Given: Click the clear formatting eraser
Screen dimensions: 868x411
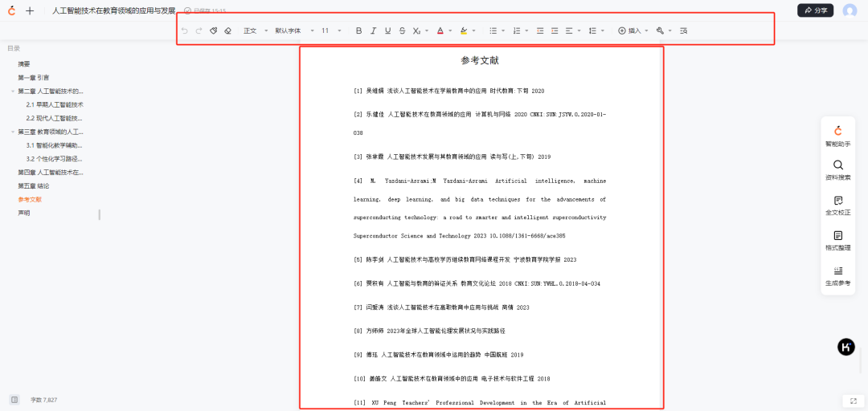Looking at the screenshot, I should (227, 31).
